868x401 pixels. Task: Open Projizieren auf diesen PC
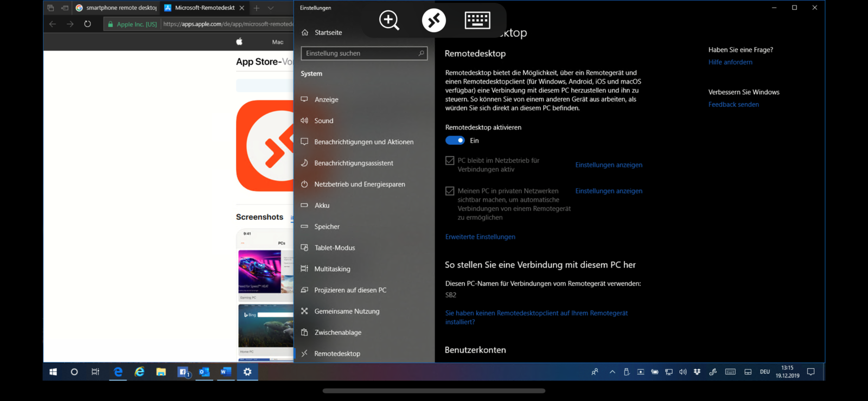350,290
